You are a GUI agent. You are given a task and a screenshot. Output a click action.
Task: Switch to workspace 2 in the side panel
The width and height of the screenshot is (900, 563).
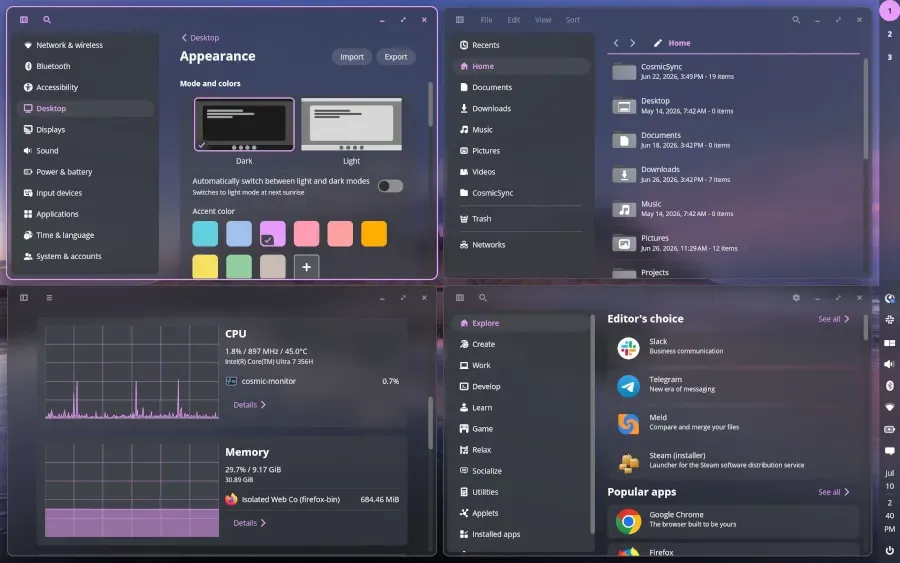[890, 34]
